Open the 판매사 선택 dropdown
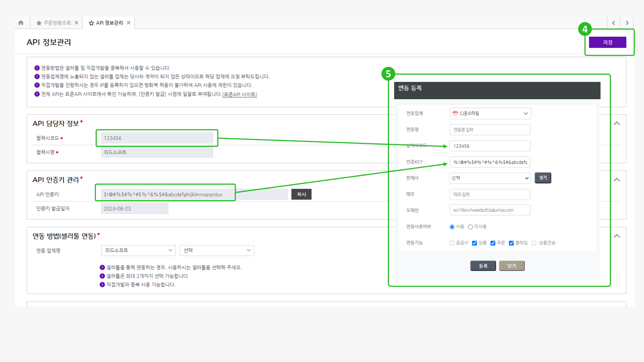The height and width of the screenshot is (362, 644). click(490, 178)
